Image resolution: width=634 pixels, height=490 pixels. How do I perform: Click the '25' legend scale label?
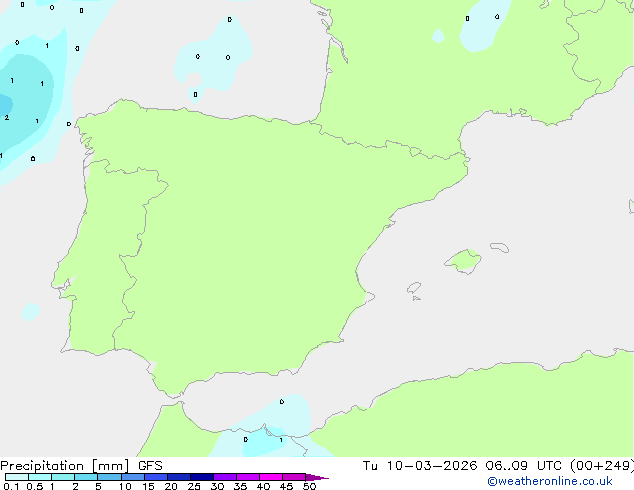[x=194, y=486]
